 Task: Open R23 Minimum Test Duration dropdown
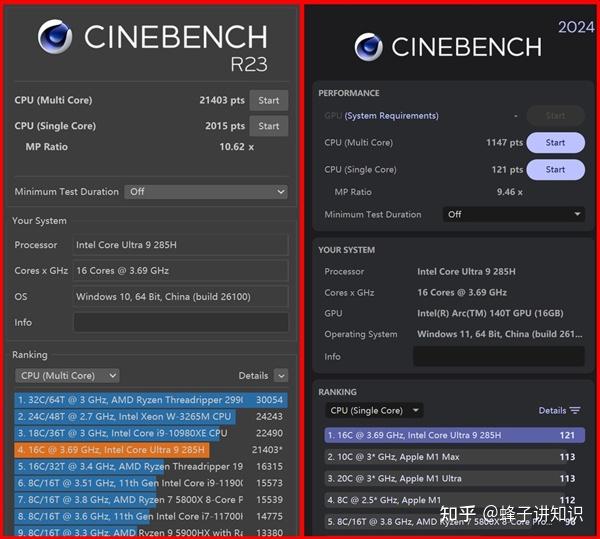[206, 192]
